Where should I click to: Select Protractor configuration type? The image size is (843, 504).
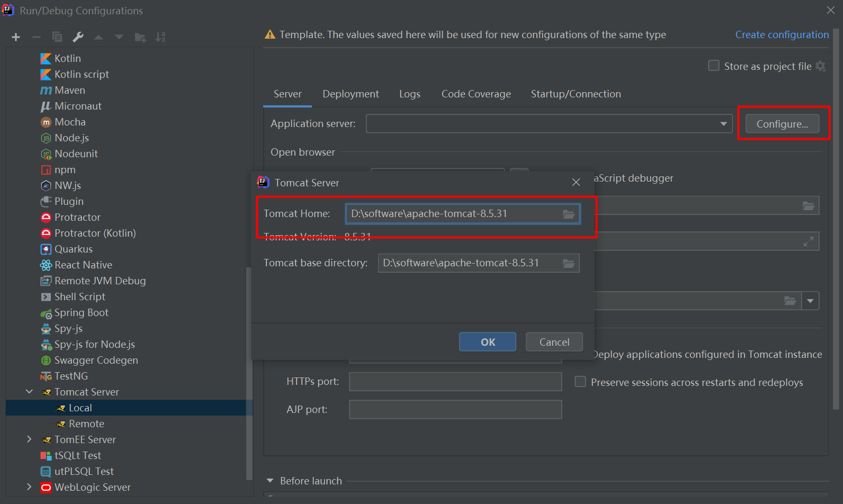pyautogui.click(x=77, y=217)
